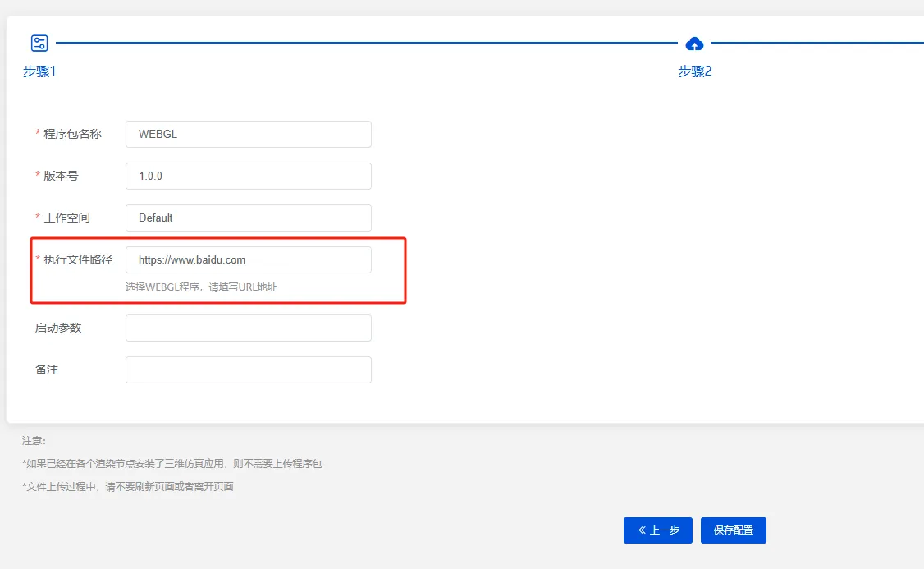Click the empty 备注 input
Screen dimensions: 924x569
tap(248, 369)
